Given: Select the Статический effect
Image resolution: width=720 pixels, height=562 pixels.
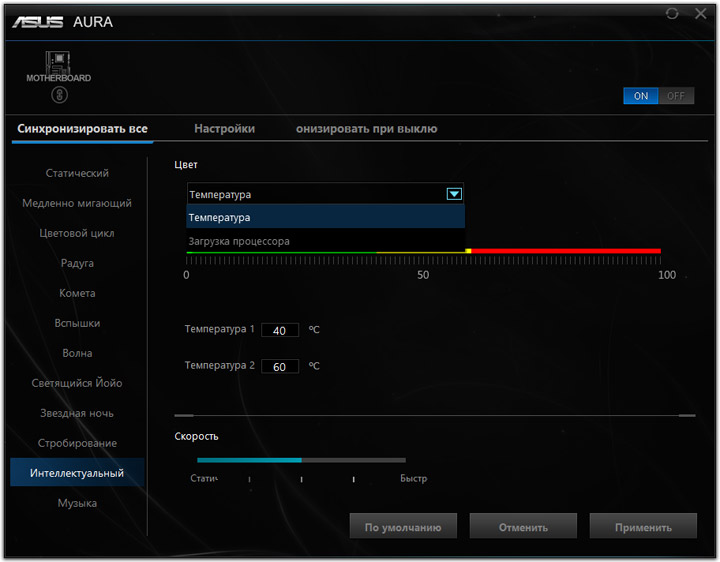Looking at the screenshot, I should click(77, 173).
